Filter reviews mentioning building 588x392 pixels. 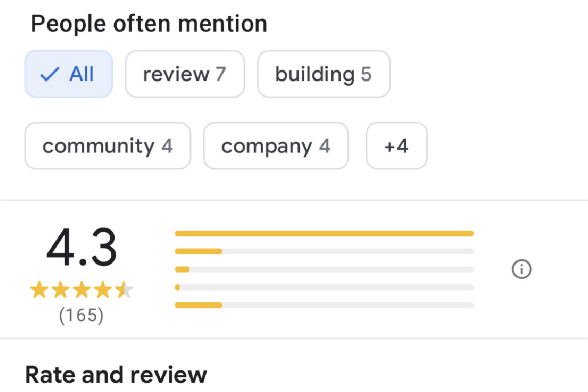coord(324,74)
